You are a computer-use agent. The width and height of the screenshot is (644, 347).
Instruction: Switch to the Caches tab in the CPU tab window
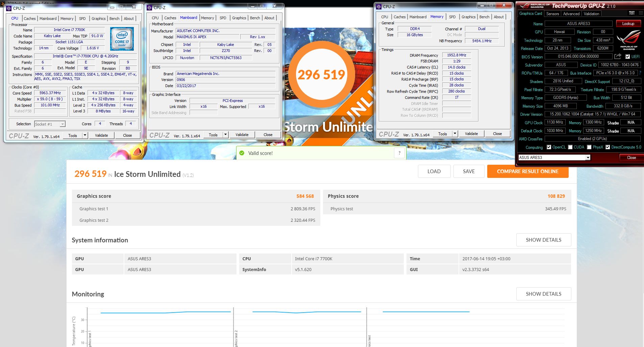[29, 19]
